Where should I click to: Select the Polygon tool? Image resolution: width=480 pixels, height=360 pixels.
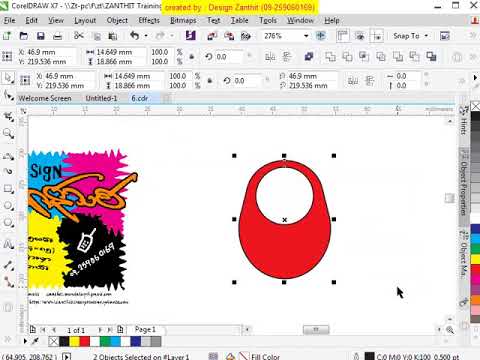tap(8, 222)
